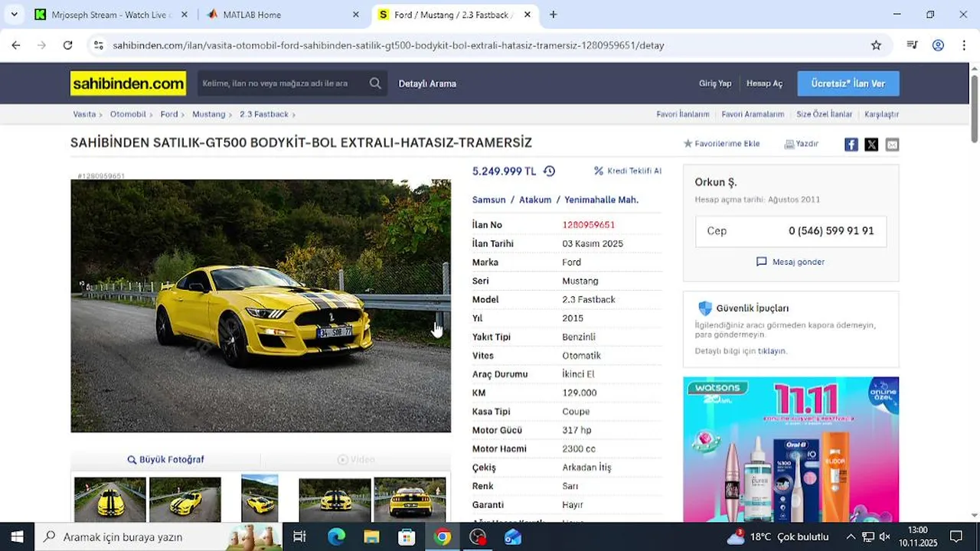This screenshot has width=980, height=551.
Task: Go to Otomobil breadcrumb
Action: [128, 114]
